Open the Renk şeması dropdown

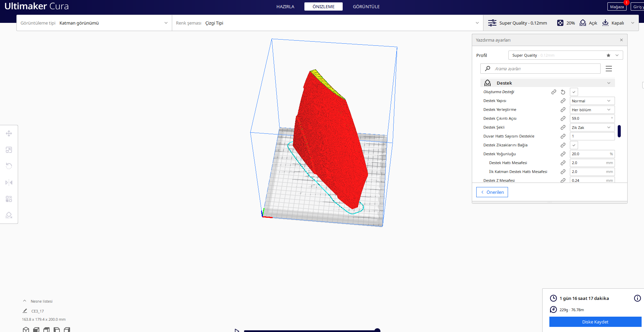coord(328,23)
